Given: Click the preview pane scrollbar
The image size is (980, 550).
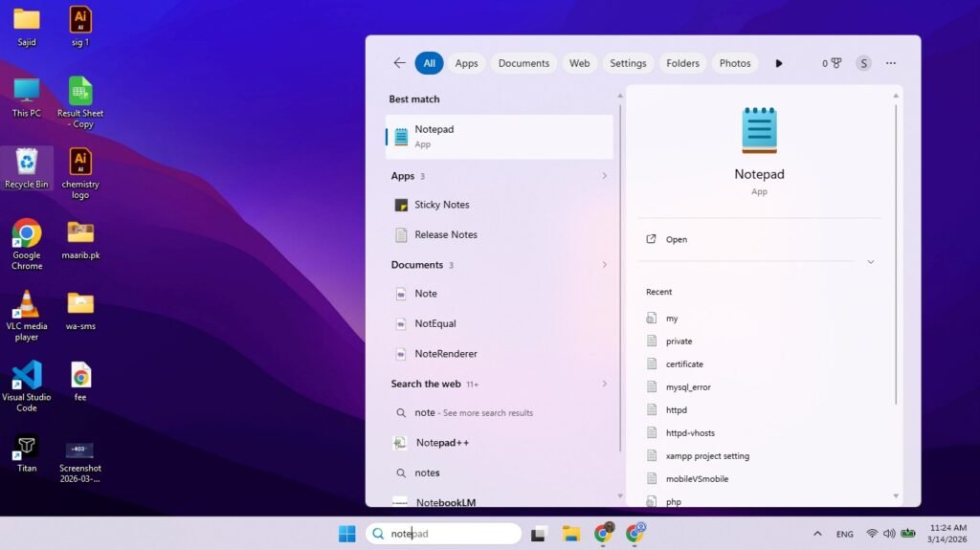Looking at the screenshot, I should tap(896, 254).
